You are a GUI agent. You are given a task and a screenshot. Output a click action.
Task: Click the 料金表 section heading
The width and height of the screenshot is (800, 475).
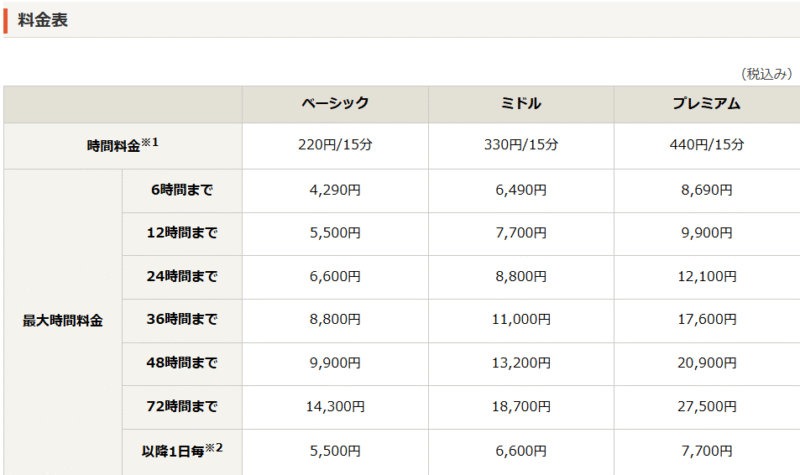coord(43,20)
